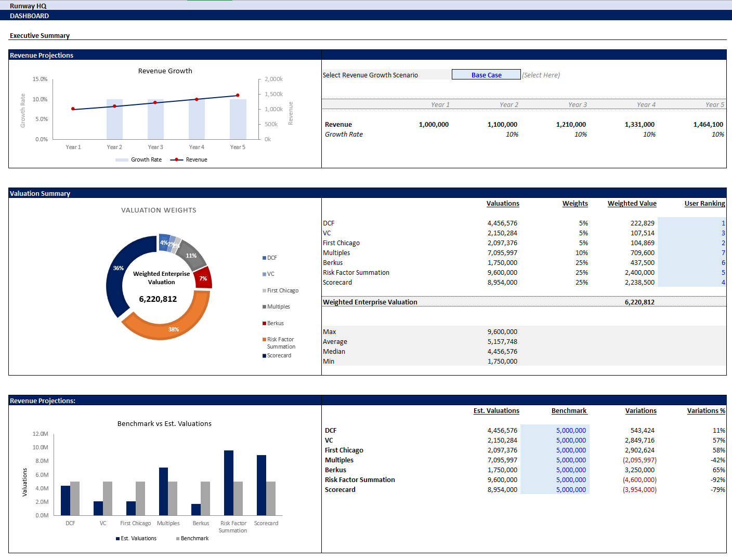Select the Year 5 revenue data point
The height and width of the screenshot is (560, 732).
[x=238, y=95]
